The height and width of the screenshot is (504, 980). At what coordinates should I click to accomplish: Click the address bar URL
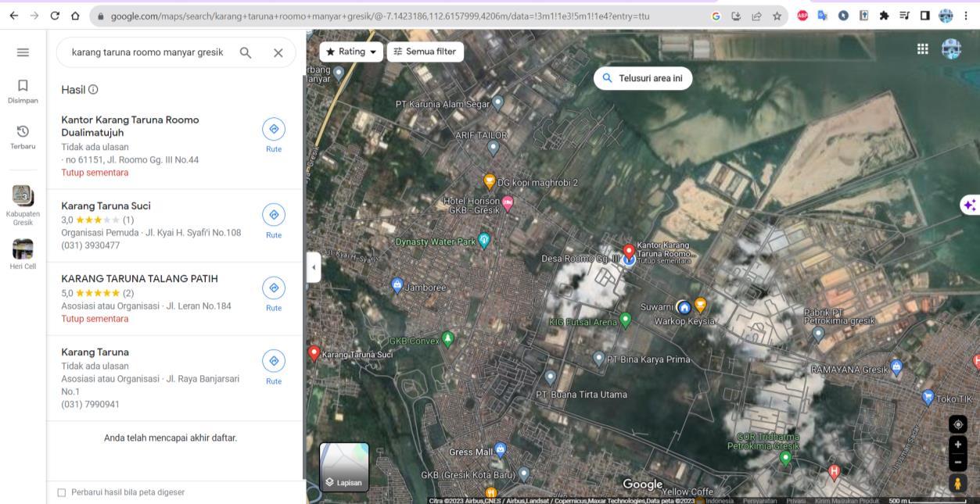point(379,16)
